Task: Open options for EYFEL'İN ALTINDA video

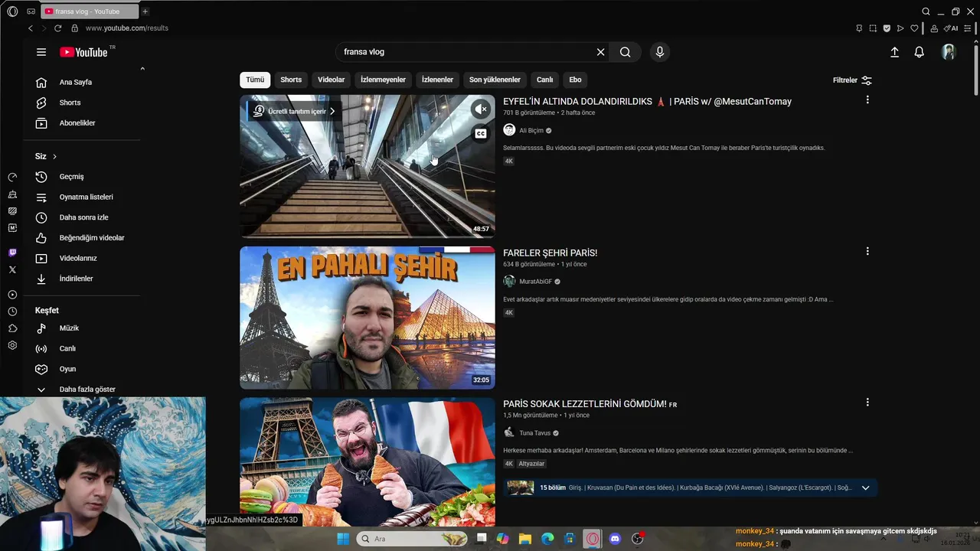Action: point(867,99)
